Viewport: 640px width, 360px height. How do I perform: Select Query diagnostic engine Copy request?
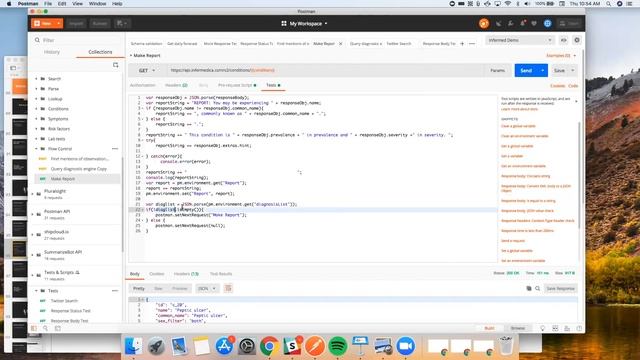[78, 169]
